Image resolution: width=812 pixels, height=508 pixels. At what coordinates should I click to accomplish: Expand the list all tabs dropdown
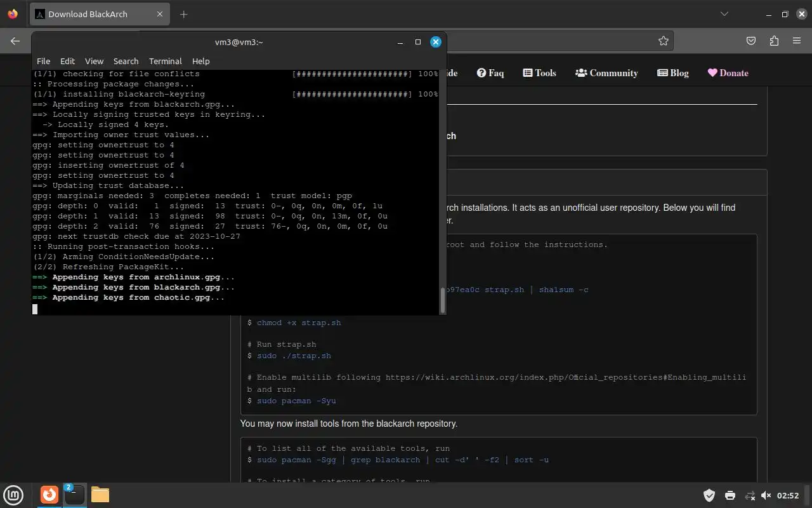click(724, 14)
